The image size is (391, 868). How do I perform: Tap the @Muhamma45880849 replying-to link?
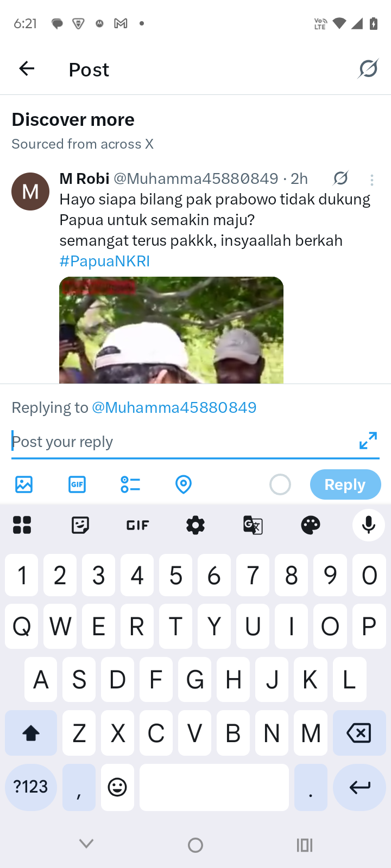pyautogui.click(x=174, y=407)
